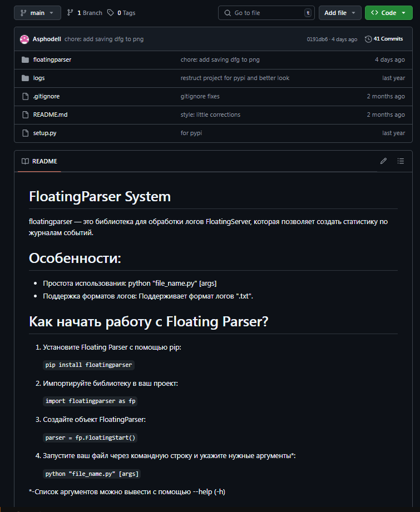Switch to the README tab
This screenshot has height=512, width=420.
click(39, 161)
